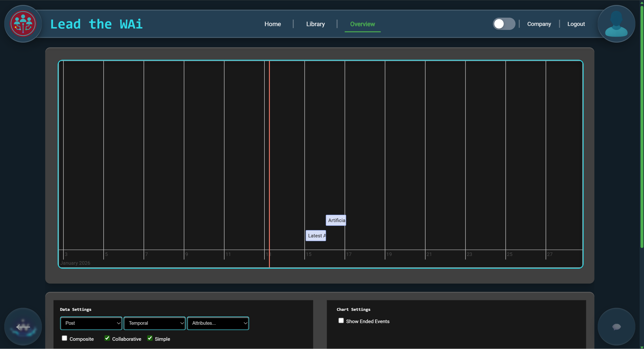Viewport: 644px width, 349px height.
Task: Click the Company link
Action: [539, 24]
